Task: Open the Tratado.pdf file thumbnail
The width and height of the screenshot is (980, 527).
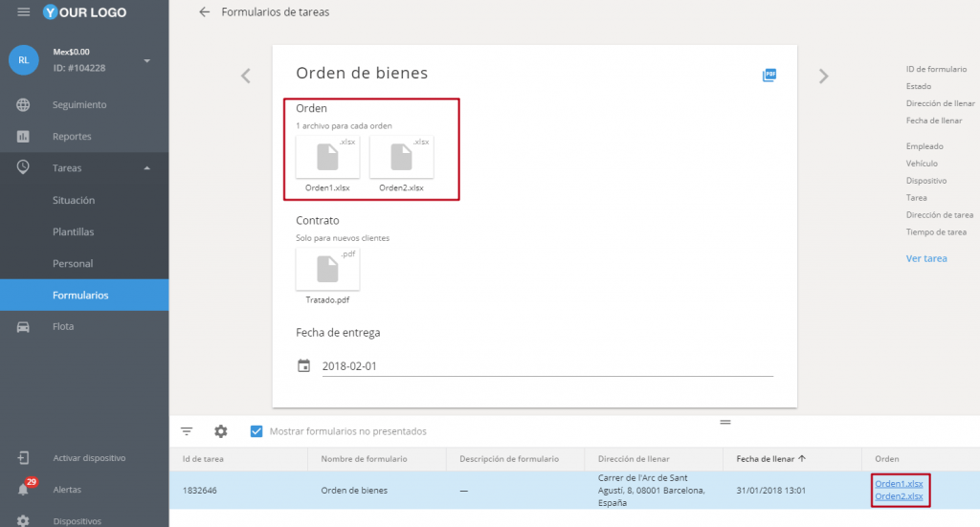Action: pos(327,269)
